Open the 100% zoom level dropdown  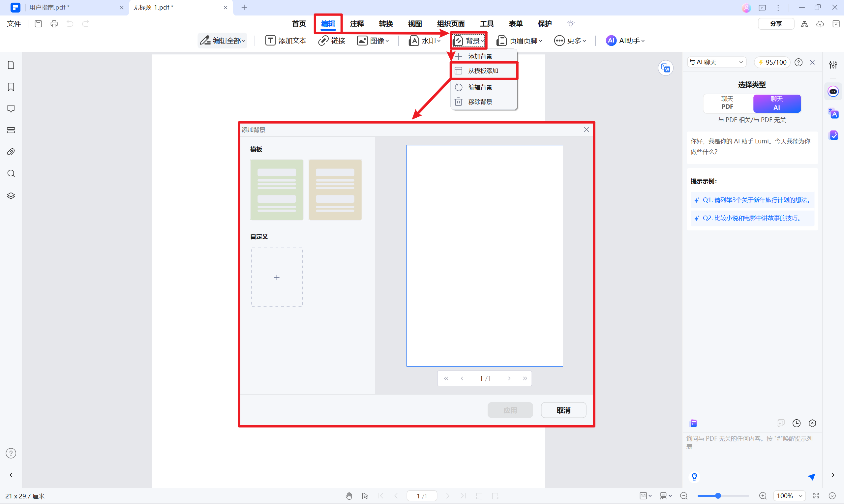tap(789, 496)
